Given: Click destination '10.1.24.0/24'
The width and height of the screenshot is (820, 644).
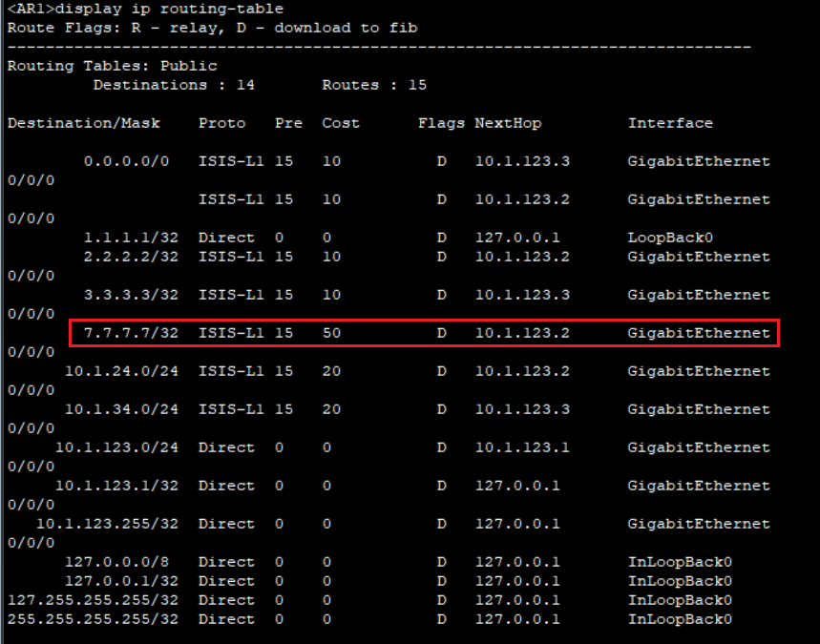Looking at the screenshot, I should (121, 371).
